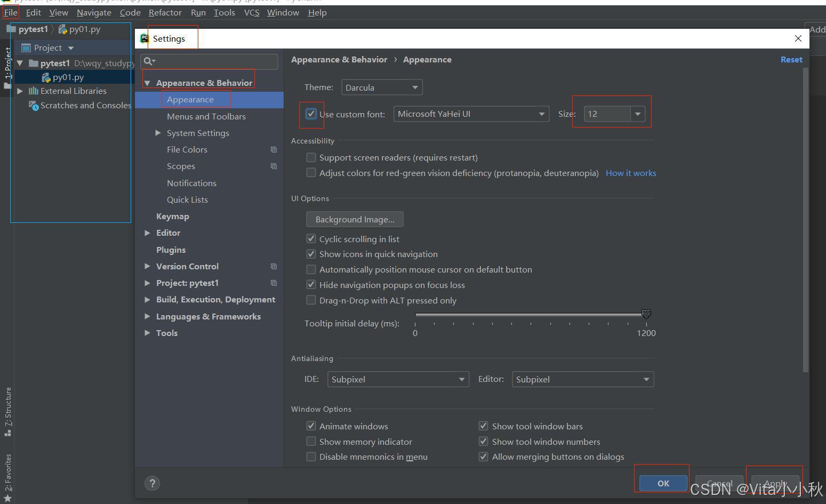
Task: Click the Background Image button
Action: pyautogui.click(x=355, y=219)
